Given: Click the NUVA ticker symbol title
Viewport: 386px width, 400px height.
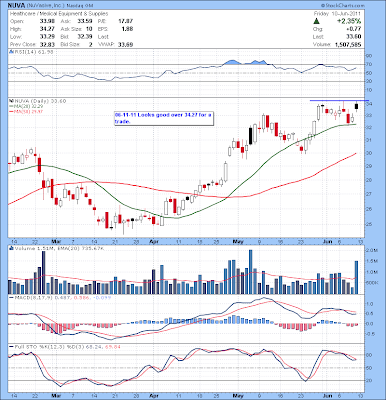Looking at the screenshot, I should tap(15, 5).
